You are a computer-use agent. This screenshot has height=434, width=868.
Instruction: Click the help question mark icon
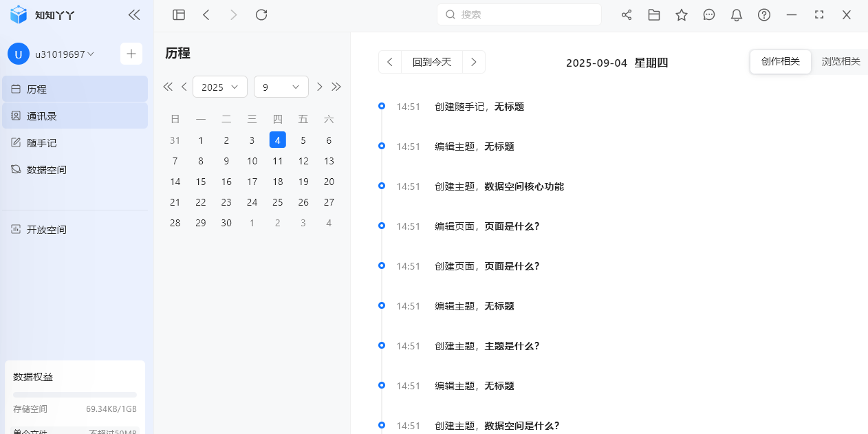tap(764, 15)
